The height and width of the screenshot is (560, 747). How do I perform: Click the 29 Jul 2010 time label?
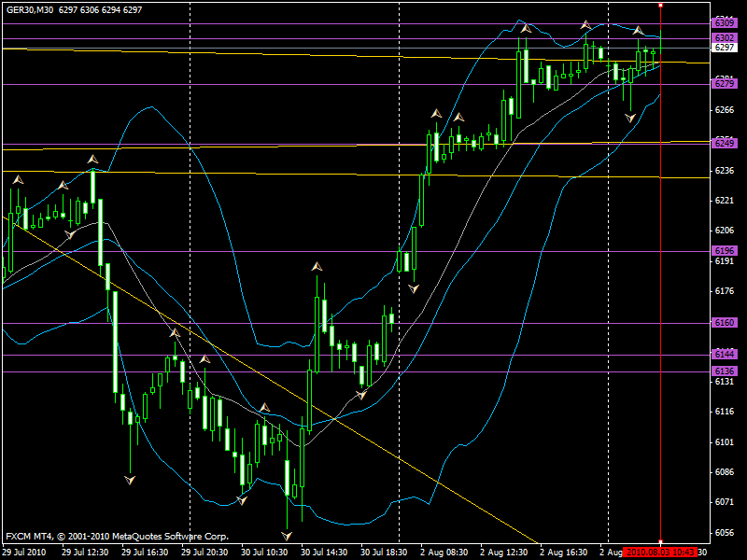[25, 553]
